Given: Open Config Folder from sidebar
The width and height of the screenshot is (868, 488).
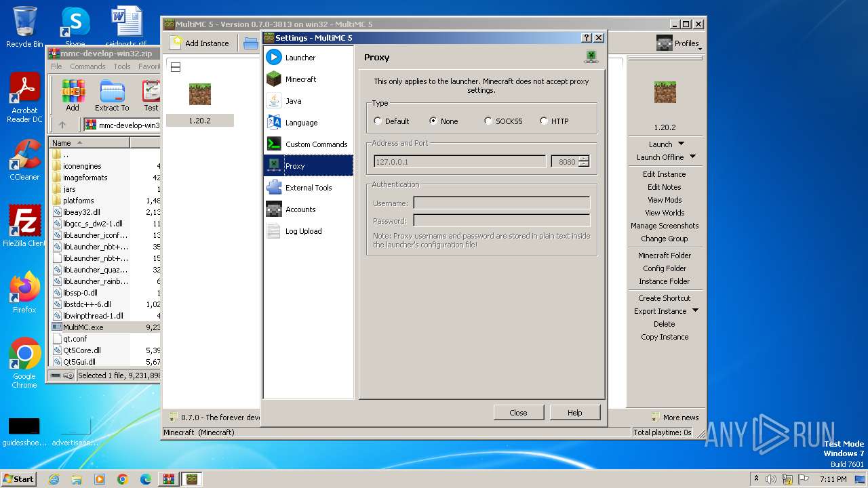Looking at the screenshot, I should (665, 268).
